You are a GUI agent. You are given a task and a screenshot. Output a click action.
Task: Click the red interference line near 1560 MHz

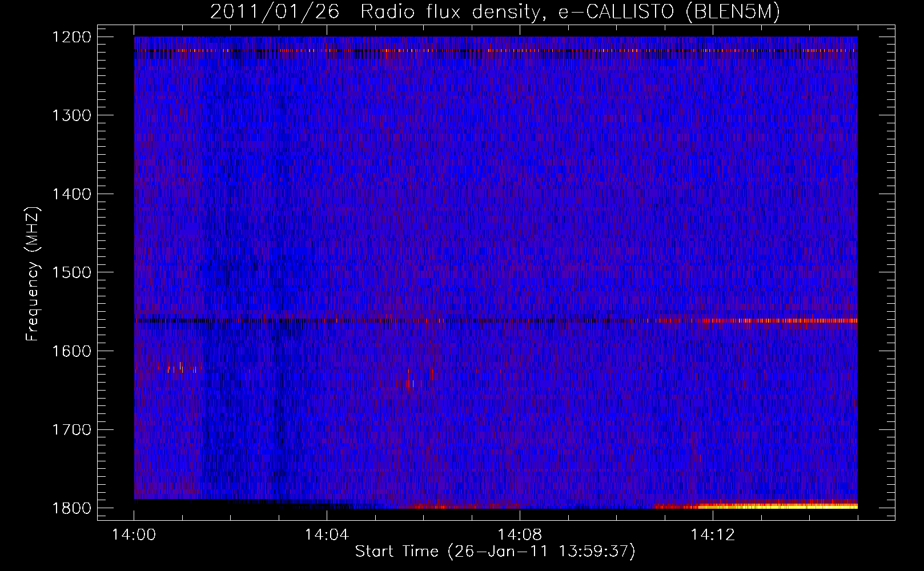496,321
